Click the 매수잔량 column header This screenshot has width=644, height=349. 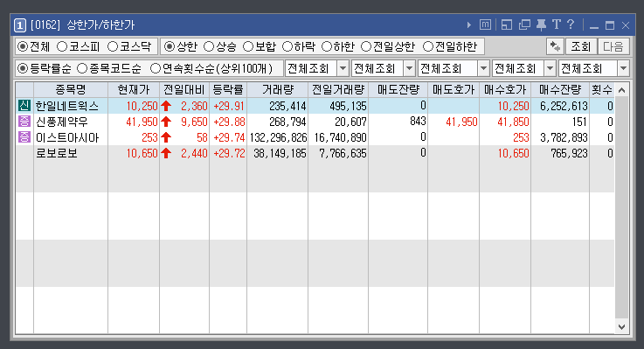(560, 89)
